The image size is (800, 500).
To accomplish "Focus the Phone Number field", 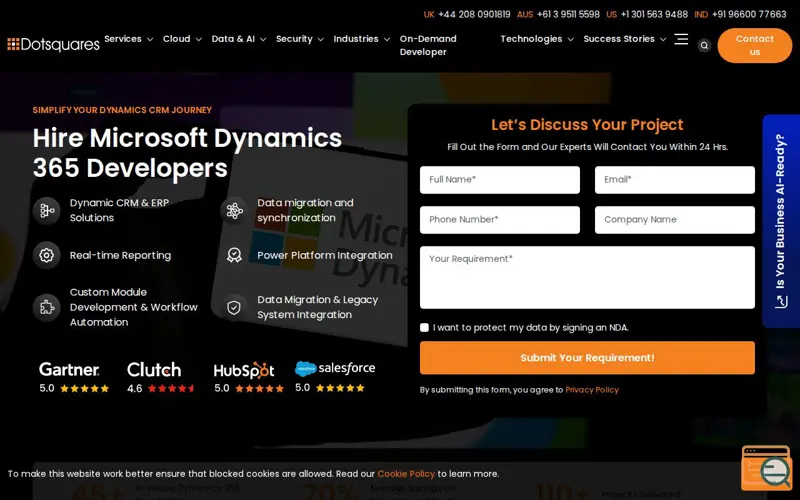I will coord(500,220).
